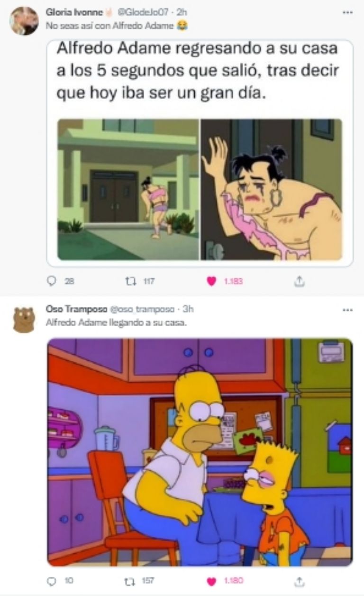Open more options on Oso Tramposo's tweet
The width and height of the screenshot is (364, 596).
click(347, 310)
